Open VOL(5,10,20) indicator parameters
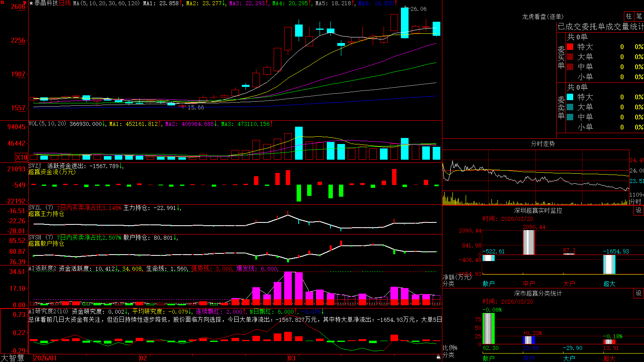The width and height of the screenshot is (644, 362). click(x=47, y=124)
